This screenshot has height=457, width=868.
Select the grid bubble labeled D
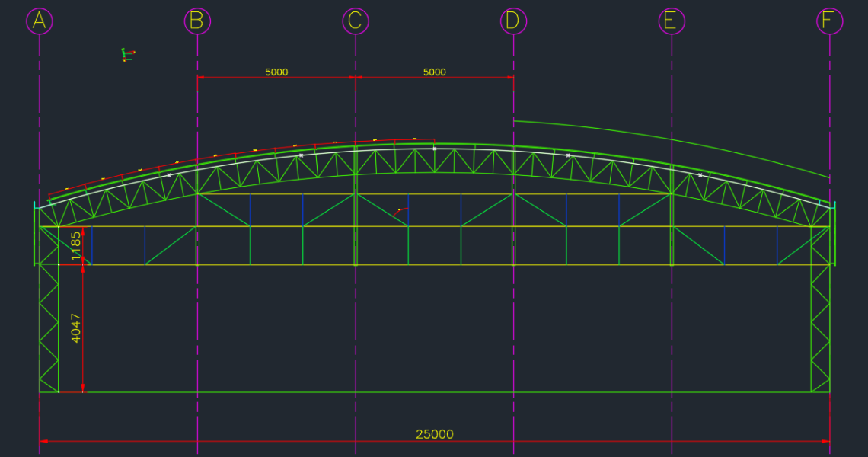pos(513,21)
